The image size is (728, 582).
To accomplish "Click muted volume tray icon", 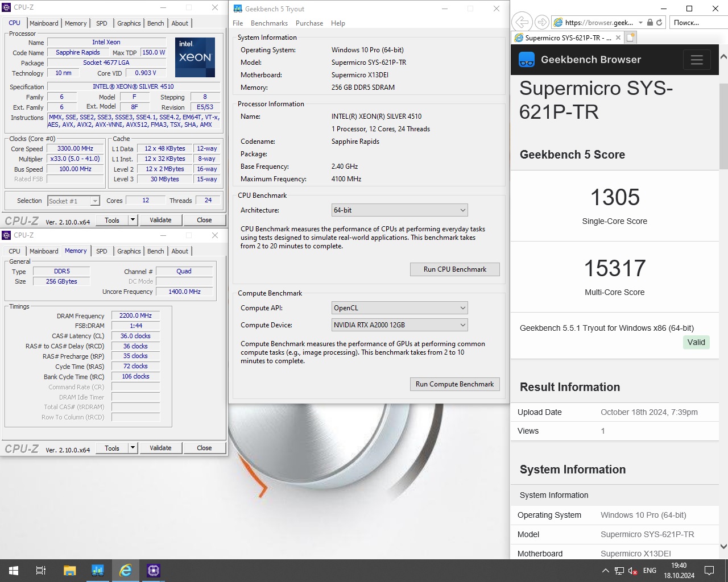I will (632, 571).
